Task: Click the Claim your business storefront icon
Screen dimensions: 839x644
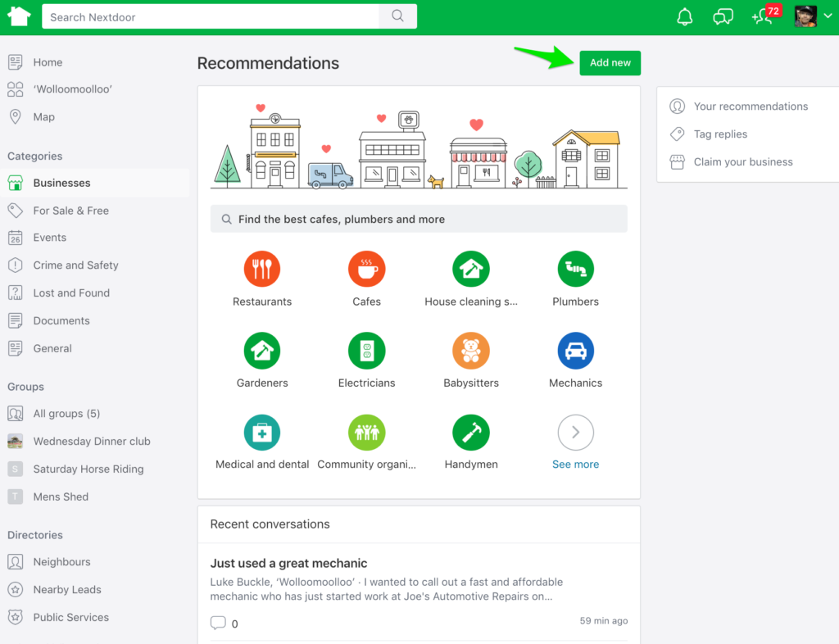Action: (678, 162)
